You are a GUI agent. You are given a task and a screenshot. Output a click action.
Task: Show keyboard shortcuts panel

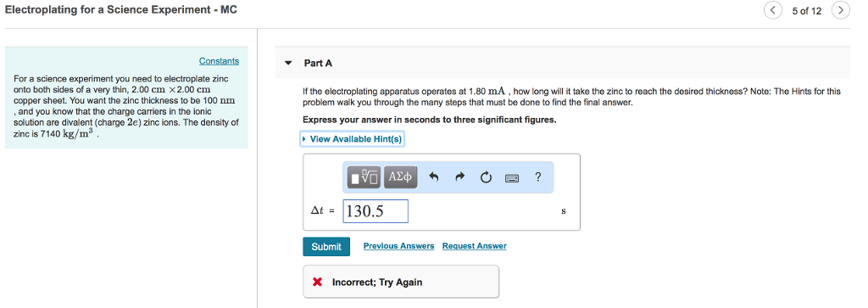click(511, 178)
